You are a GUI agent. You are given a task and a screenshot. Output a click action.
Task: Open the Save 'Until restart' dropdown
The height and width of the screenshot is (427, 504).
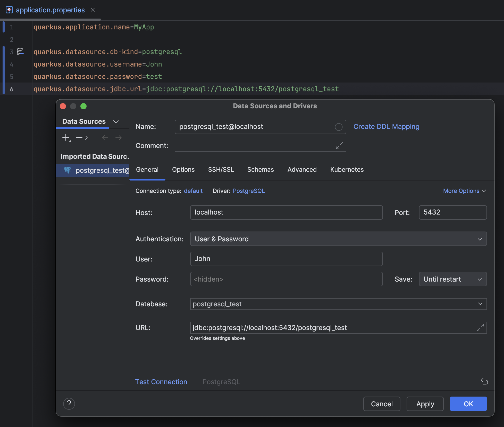tap(452, 279)
